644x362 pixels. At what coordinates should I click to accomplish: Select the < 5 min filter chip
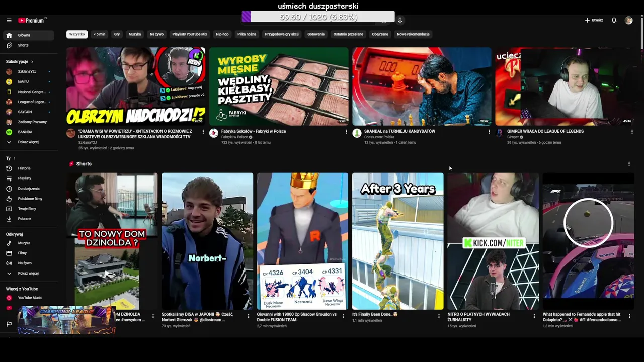pyautogui.click(x=100, y=34)
